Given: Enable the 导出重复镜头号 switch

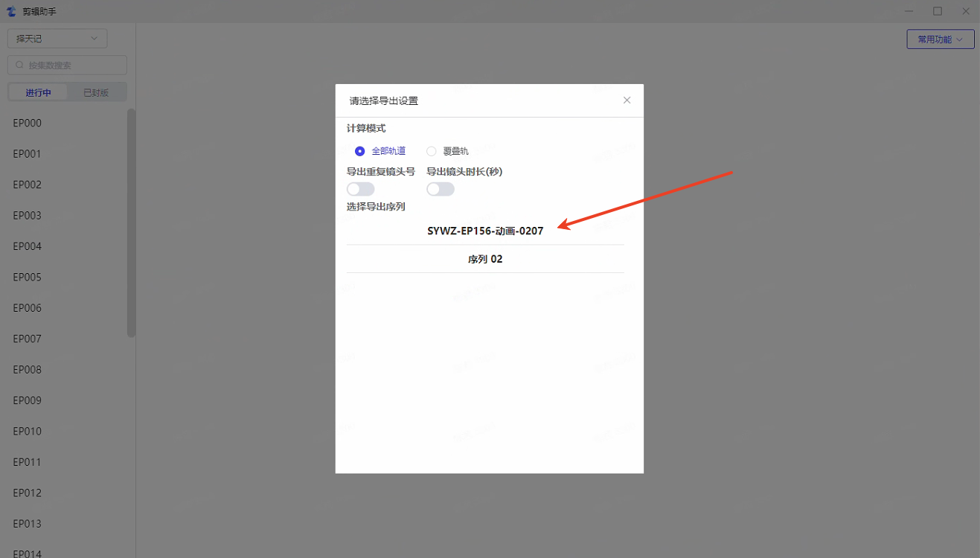Looking at the screenshot, I should (x=361, y=189).
